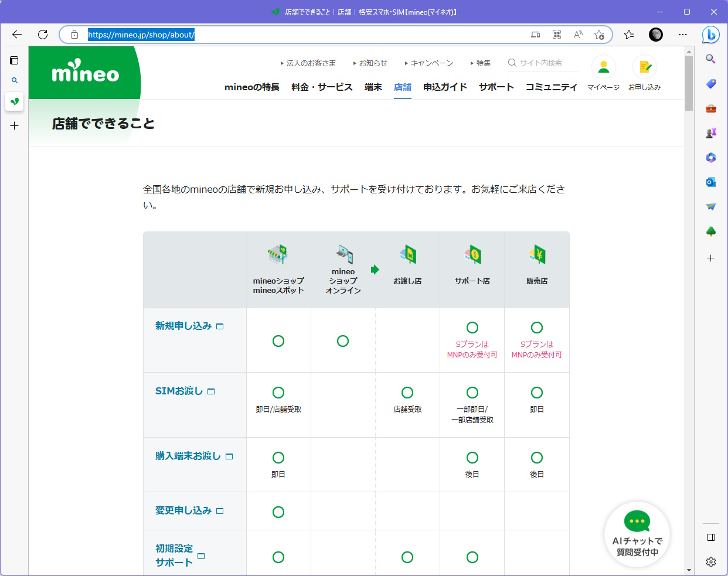This screenshot has height=576, width=728.
Task: Click the scrollbar down arrow
Action: tap(689, 570)
